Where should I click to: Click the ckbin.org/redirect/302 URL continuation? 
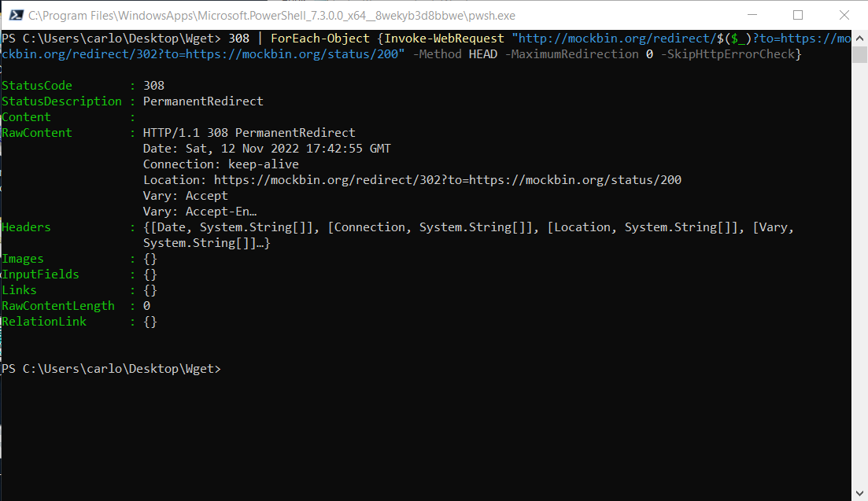(x=203, y=54)
